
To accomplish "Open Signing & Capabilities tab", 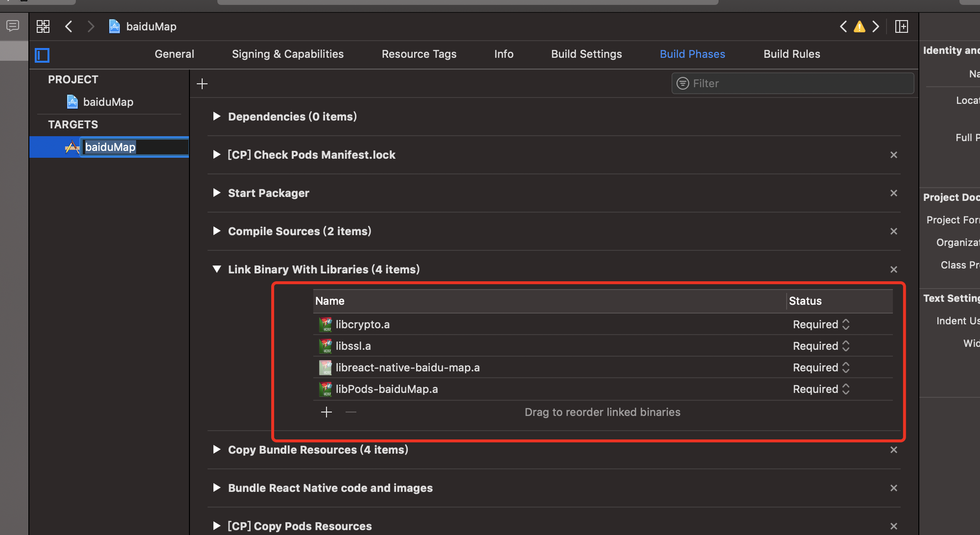I will (x=288, y=54).
